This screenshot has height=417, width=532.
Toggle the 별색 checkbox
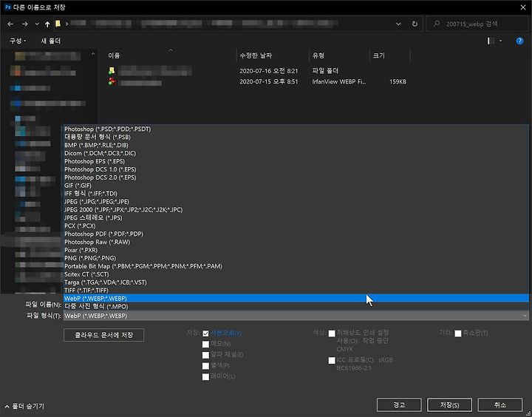tap(205, 366)
